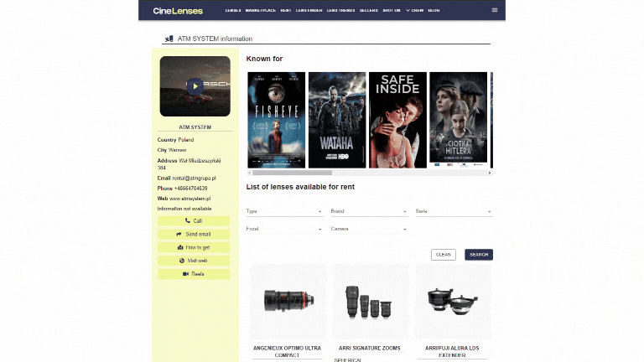Viewport: 644px width, 362px height.
Task: Open the Marketplace menu item
Action: click(x=259, y=10)
